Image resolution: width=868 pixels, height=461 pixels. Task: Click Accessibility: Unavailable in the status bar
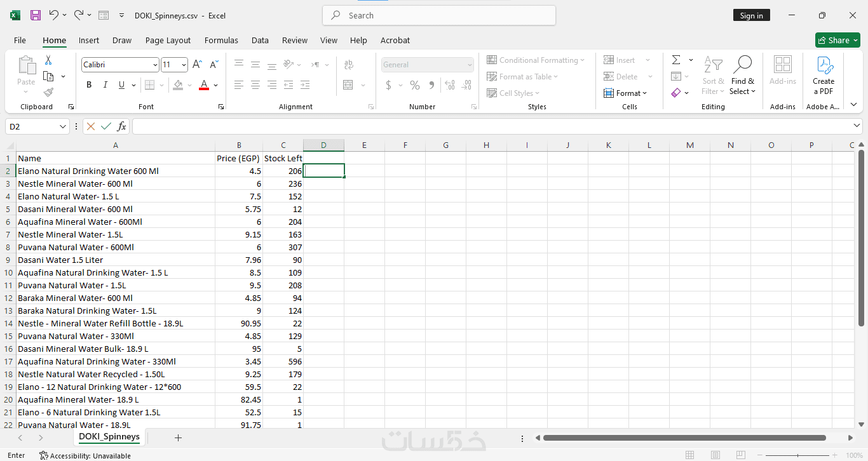[x=85, y=455]
